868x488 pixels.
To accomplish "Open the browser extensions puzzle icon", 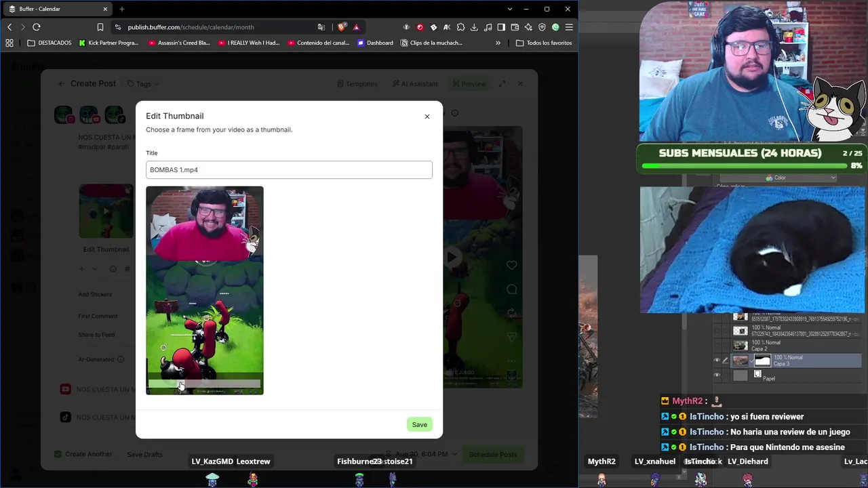I will point(460,27).
